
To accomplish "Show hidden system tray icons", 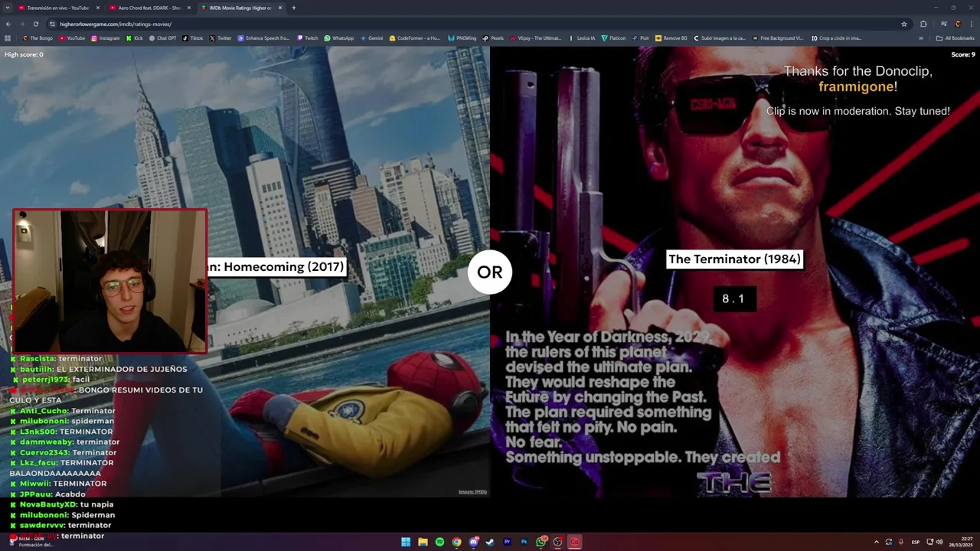I will [x=877, y=542].
